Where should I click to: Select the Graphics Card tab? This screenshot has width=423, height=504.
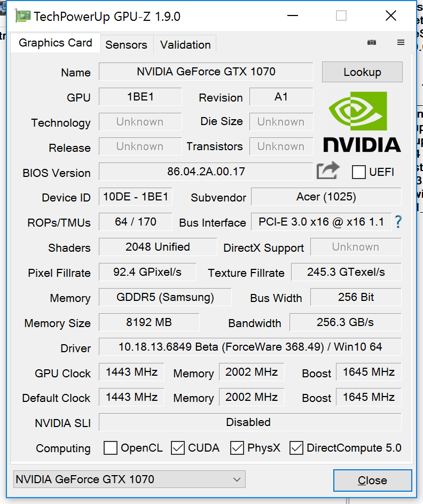point(56,43)
